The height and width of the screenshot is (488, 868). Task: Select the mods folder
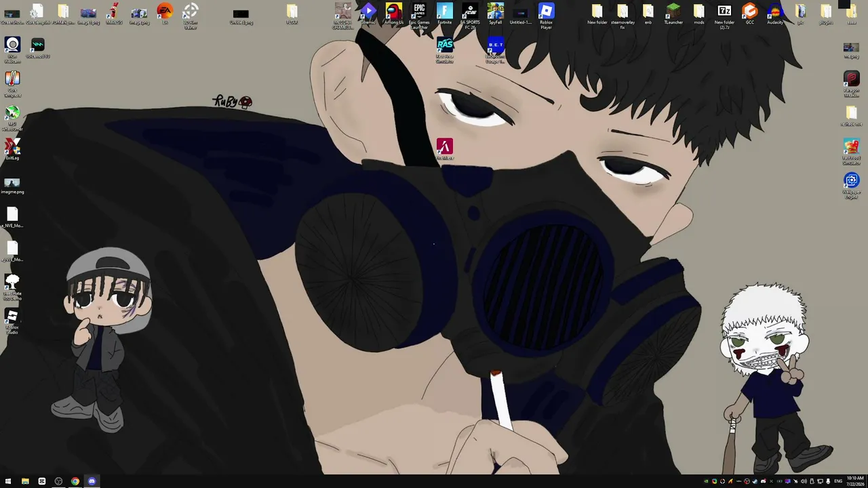[x=698, y=14]
